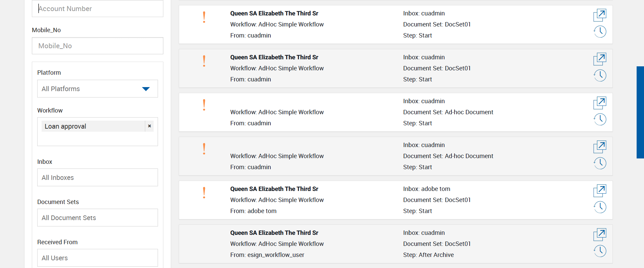Click the blue vertical scrollbar thumb
Screen dimensions: 644x268
tap(640, 112)
